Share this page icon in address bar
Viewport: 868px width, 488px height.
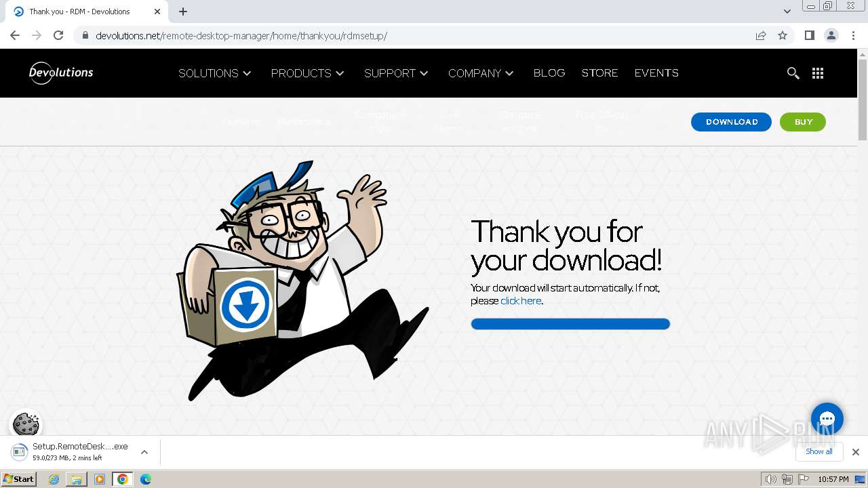761,35
